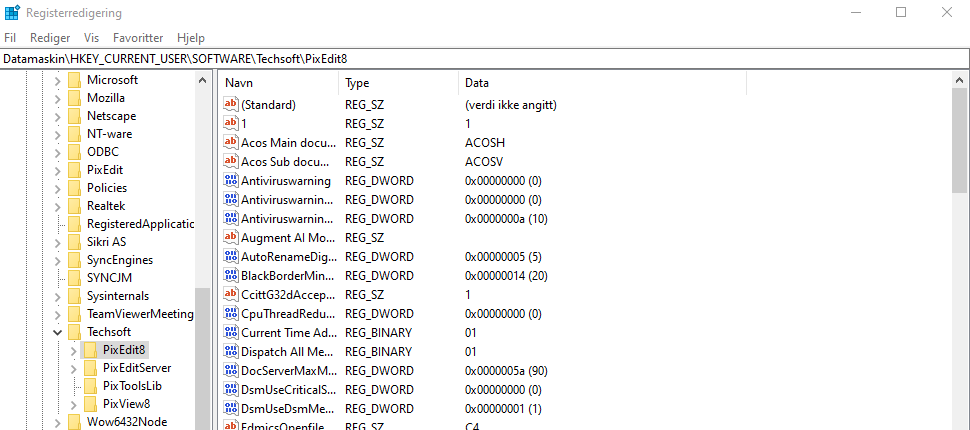Click the AutoRenameDig... DWORD icon
Viewport: 970px width, 430px height.
click(x=231, y=256)
